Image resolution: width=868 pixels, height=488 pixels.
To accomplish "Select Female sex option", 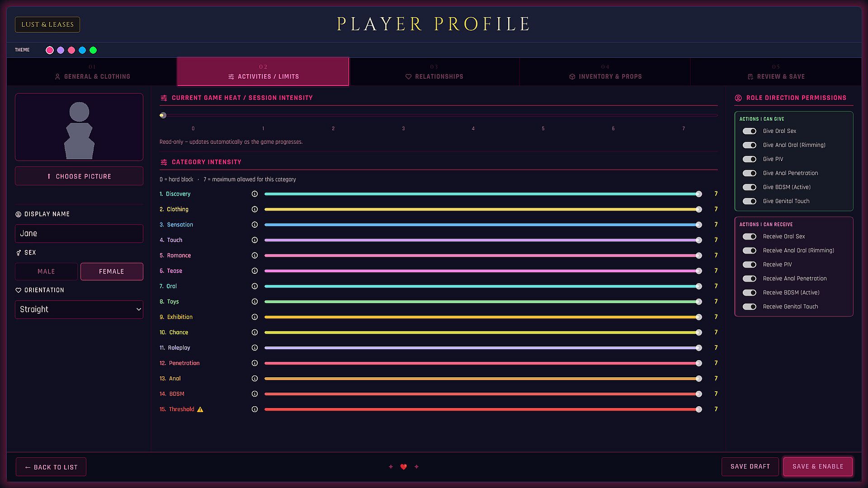I will click(112, 272).
